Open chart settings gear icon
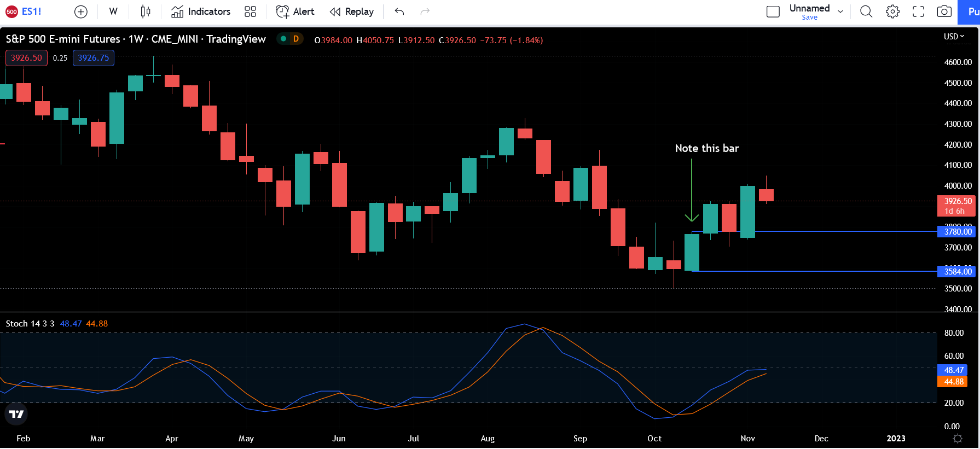 [892, 11]
